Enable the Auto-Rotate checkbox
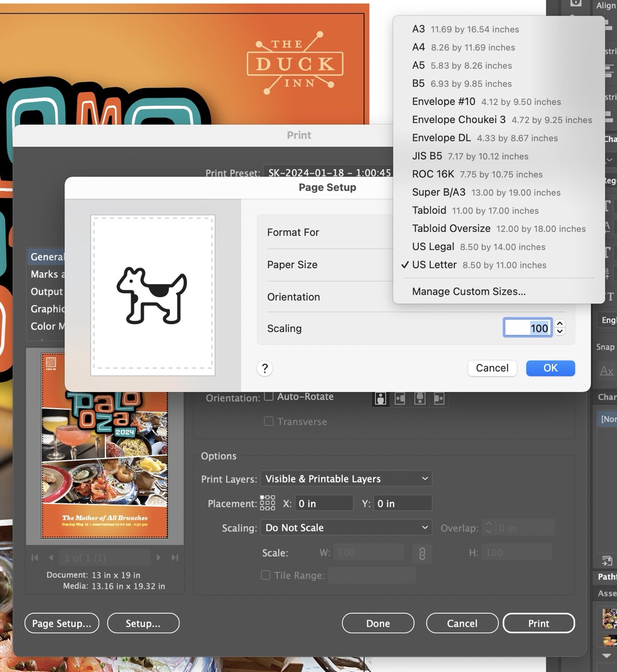This screenshot has height=672, width=617. [269, 396]
